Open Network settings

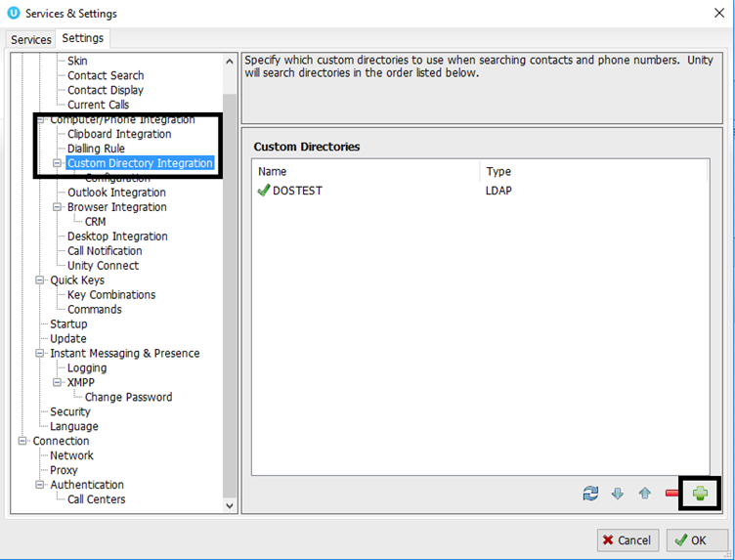coord(71,455)
